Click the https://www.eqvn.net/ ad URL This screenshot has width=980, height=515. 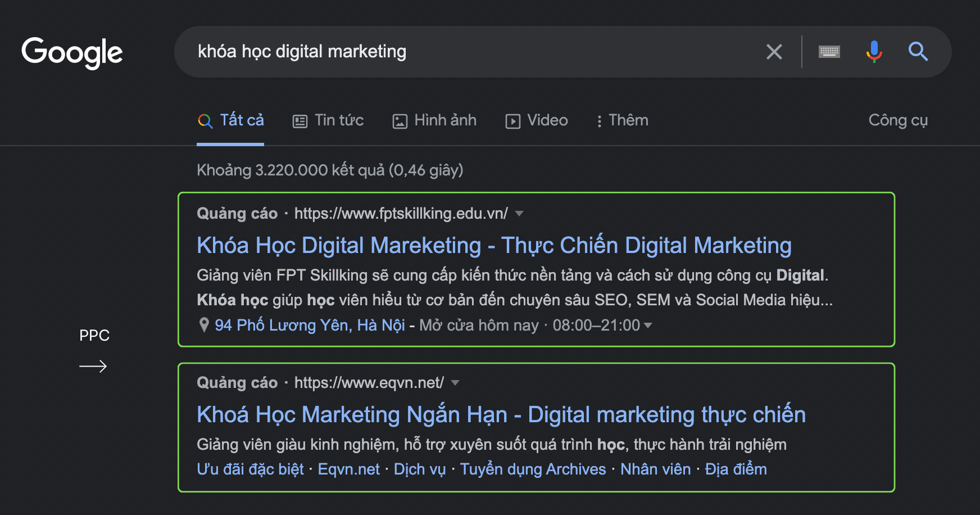pos(369,383)
